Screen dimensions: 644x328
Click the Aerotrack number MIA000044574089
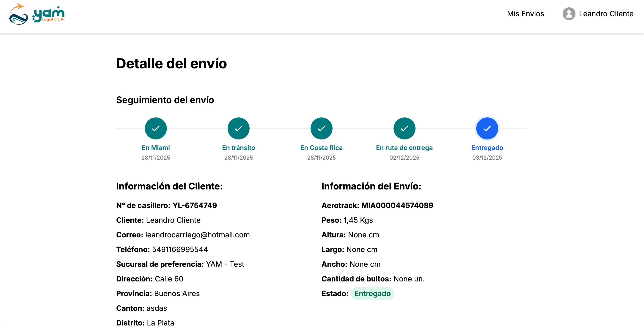[397, 205]
